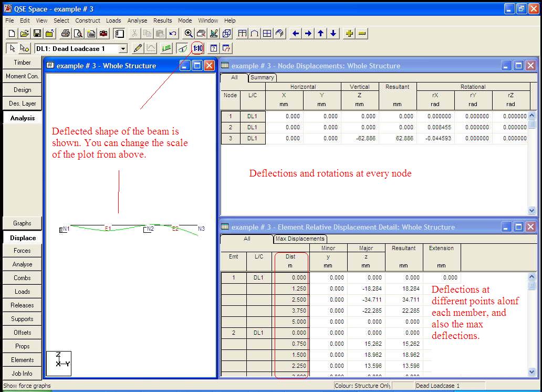Viewport: 542px width, 392px height.
Task: Create a new file from toolbar
Action: (x=12, y=34)
